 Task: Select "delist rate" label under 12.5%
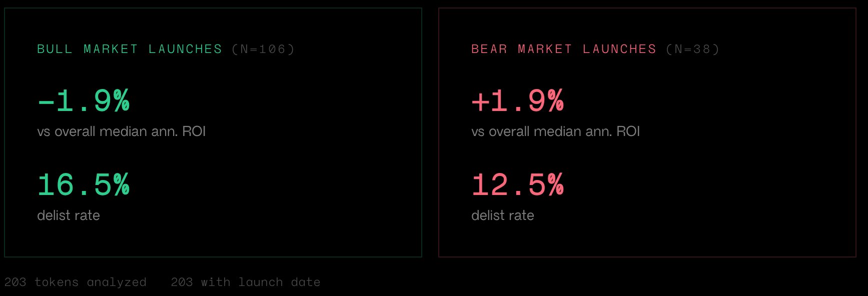[503, 215]
